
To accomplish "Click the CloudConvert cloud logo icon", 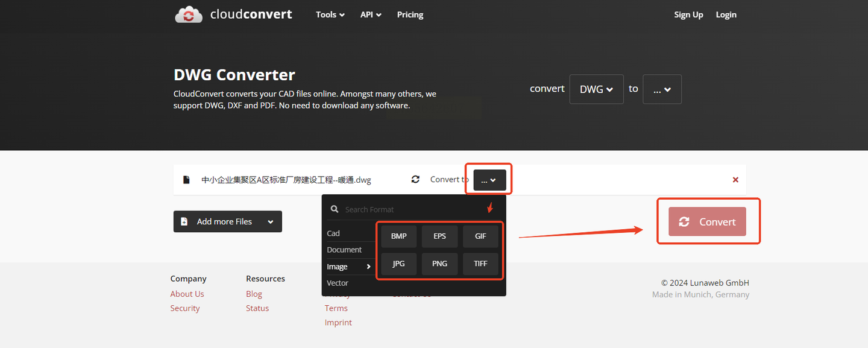I will coord(189,14).
